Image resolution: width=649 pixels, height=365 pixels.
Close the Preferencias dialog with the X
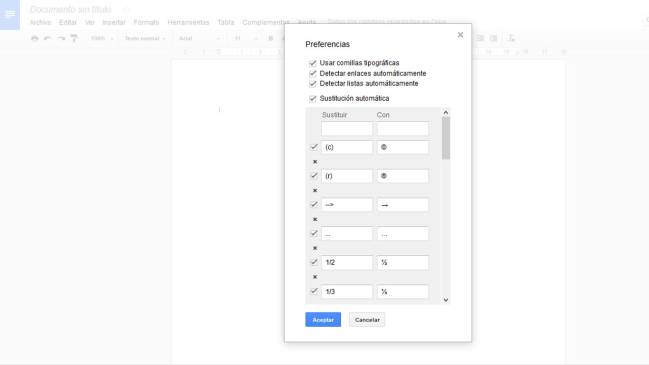[460, 35]
